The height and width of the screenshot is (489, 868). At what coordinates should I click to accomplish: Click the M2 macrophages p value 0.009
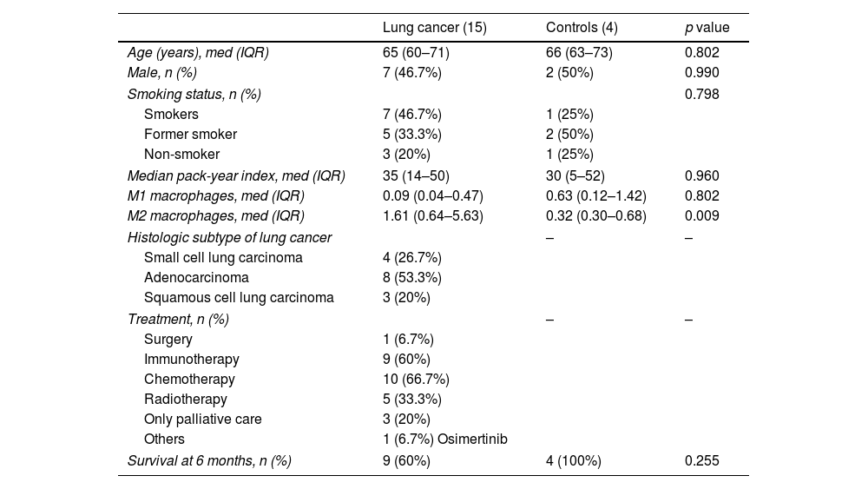(x=701, y=215)
